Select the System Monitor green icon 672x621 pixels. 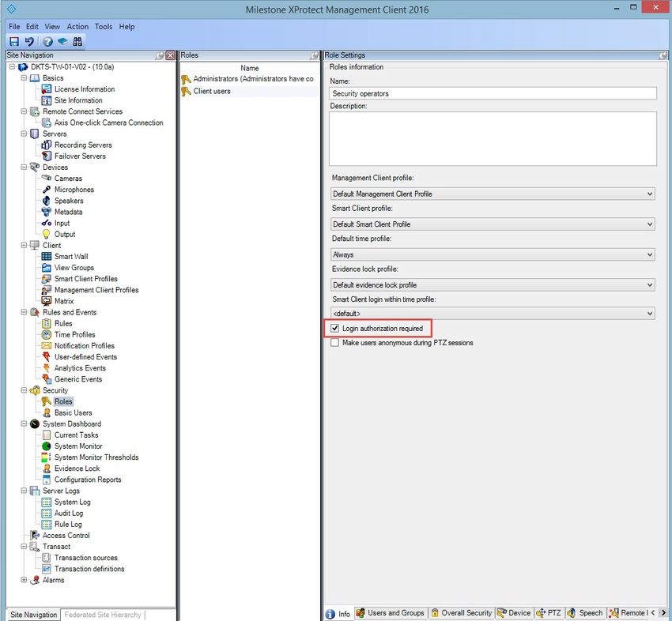point(47,446)
